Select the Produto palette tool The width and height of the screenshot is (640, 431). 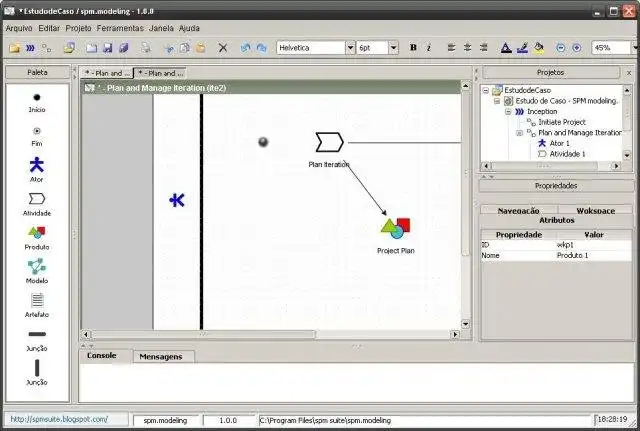37,238
